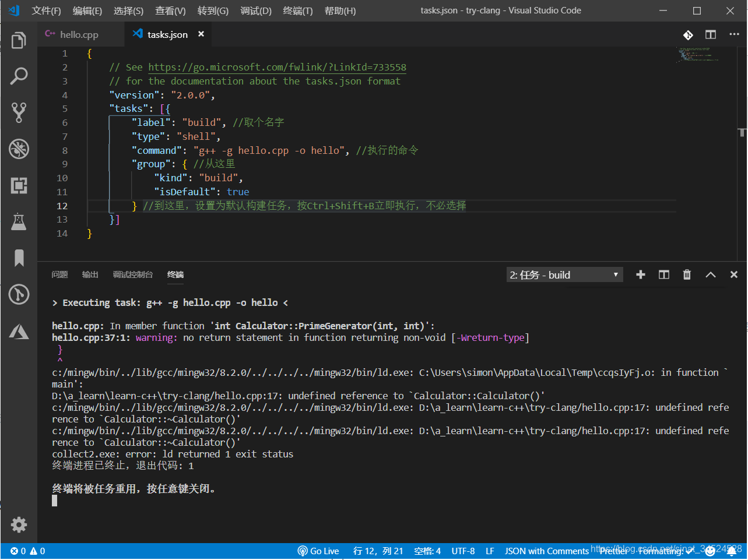Click the feedback smiley in status bar
This screenshot has height=560, width=748.
click(x=710, y=551)
